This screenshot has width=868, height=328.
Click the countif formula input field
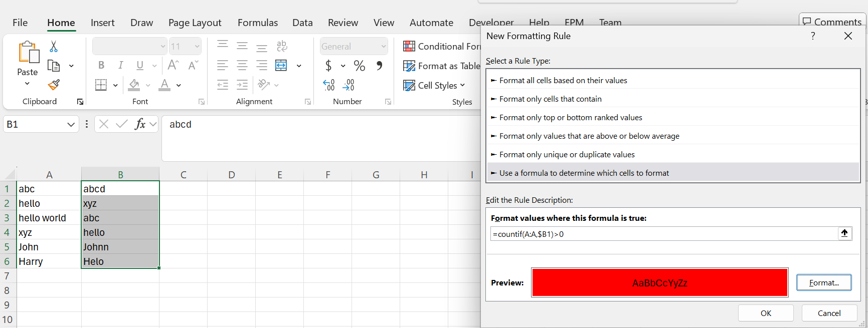point(664,234)
